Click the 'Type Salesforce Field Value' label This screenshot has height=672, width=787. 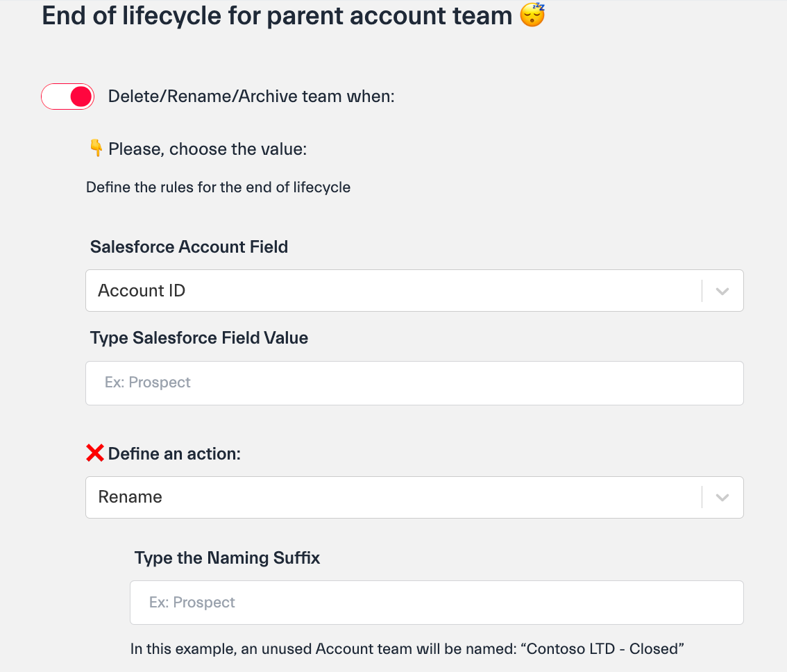199,338
